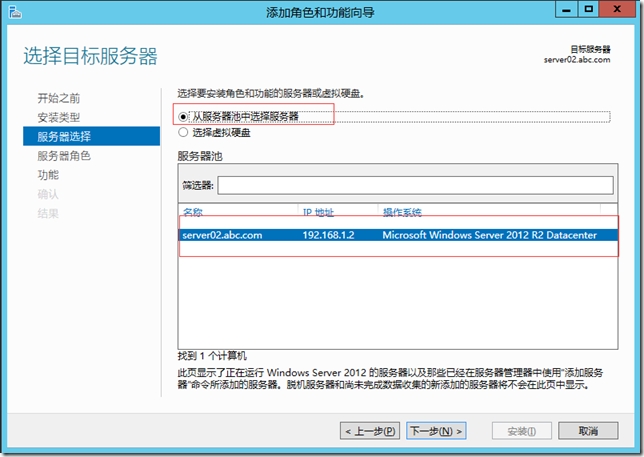Viewport: 644px width, 457px height.
Task: Select the server02.abc.com name cell in the list
Action: point(222,235)
